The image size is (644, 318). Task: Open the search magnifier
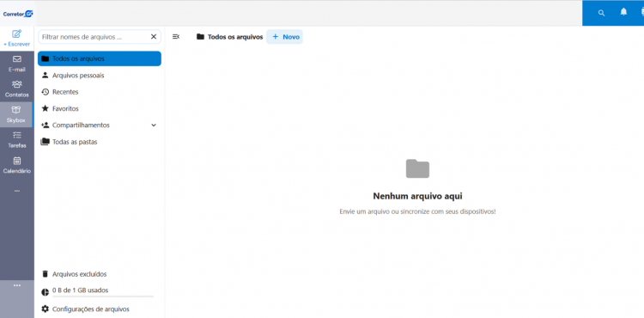point(601,13)
